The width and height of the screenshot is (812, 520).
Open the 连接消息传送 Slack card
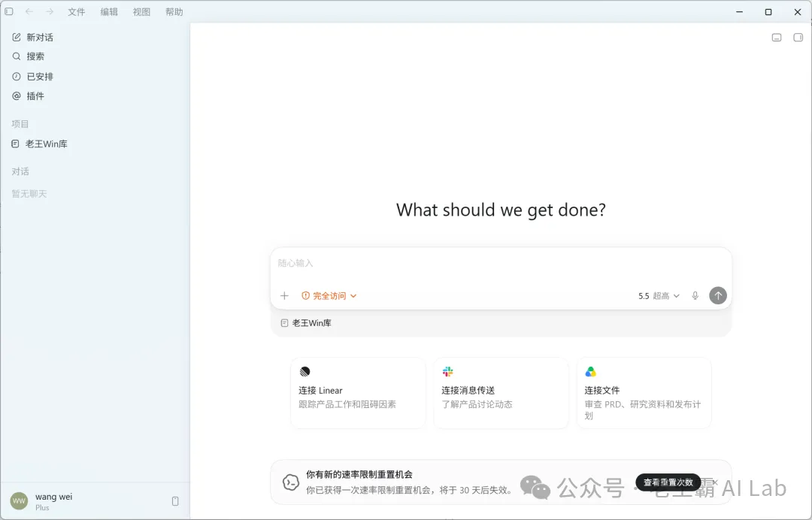501,393
